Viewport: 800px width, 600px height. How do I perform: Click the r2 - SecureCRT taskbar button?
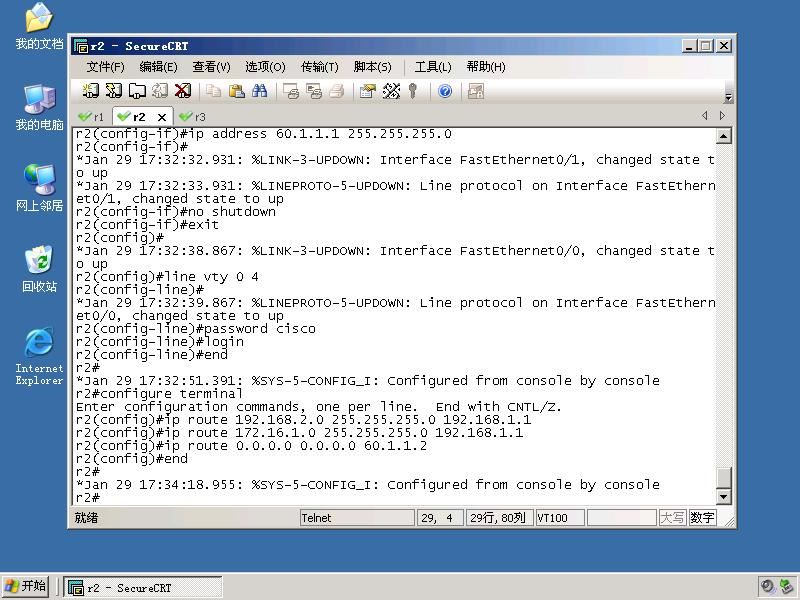(x=143, y=588)
